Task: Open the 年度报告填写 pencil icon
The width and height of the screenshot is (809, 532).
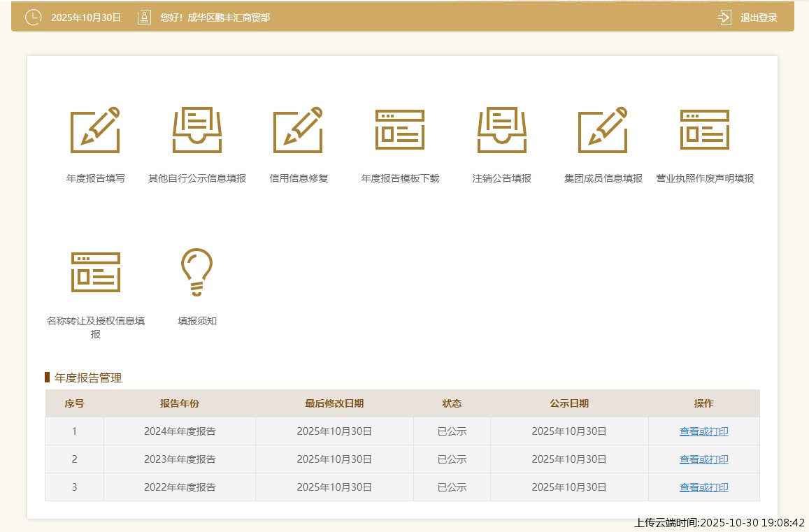Action: tap(95, 130)
